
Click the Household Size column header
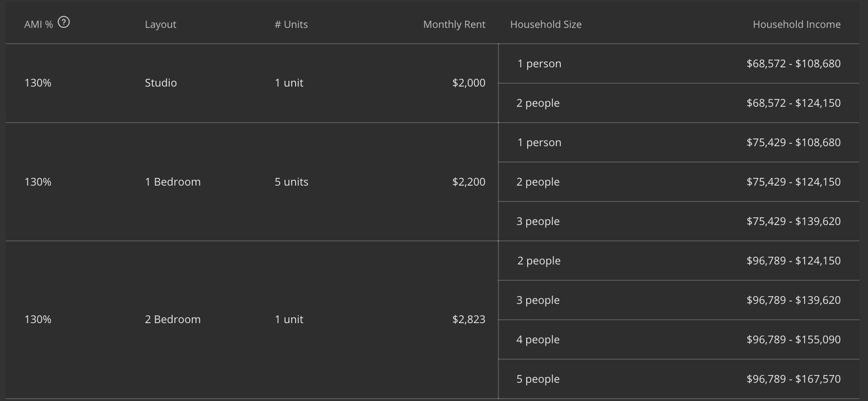point(546,25)
